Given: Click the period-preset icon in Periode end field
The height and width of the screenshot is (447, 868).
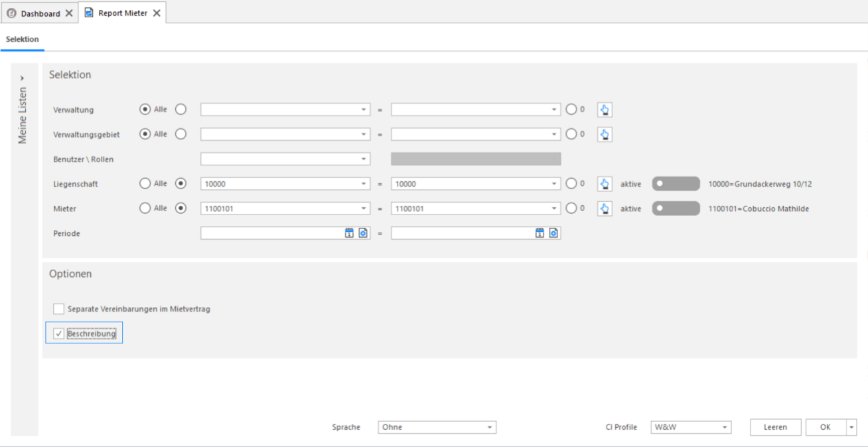Looking at the screenshot, I should (554, 233).
